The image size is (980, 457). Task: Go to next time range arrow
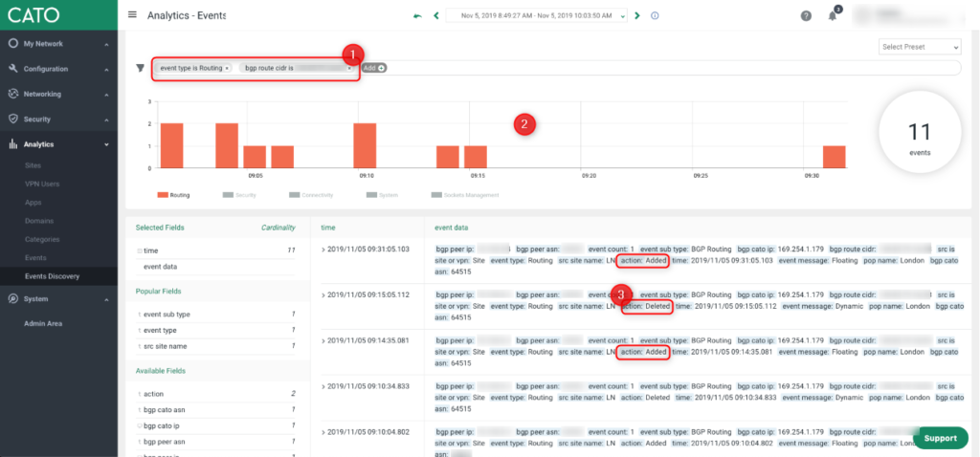(639, 16)
